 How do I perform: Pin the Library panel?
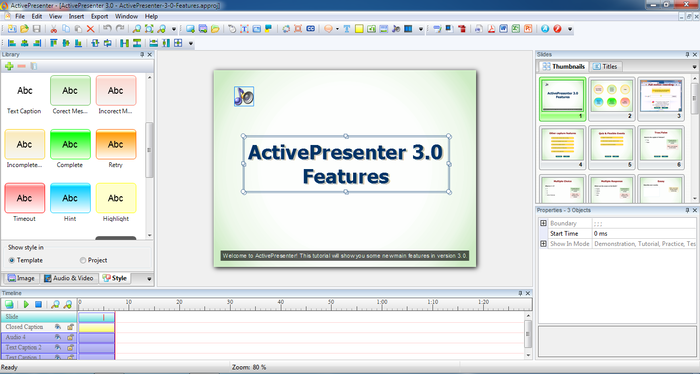[x=142, y=54]
